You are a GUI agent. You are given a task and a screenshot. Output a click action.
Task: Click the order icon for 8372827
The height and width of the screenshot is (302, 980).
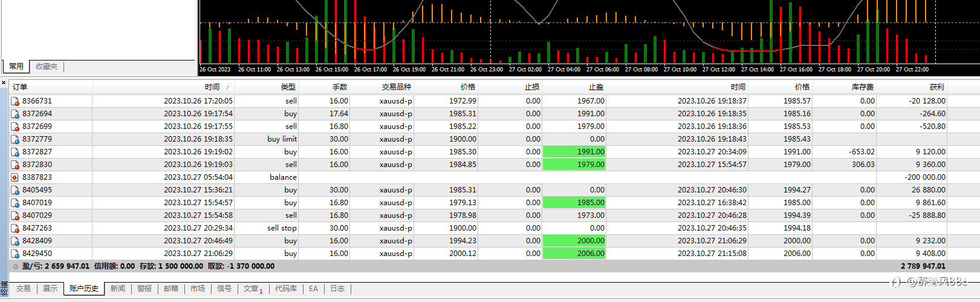tap(15, 152)
